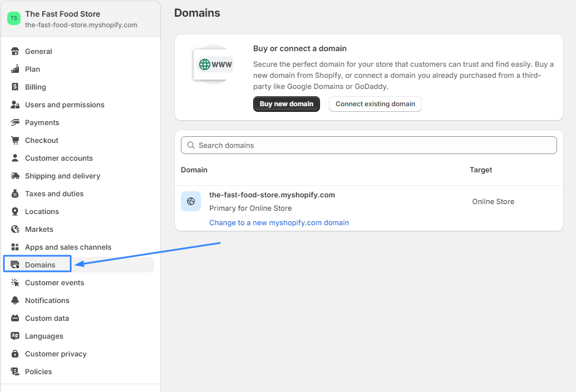This screenshot has width=576, height=392.
Task: Click the Languages translate icon
Action: 15,336
